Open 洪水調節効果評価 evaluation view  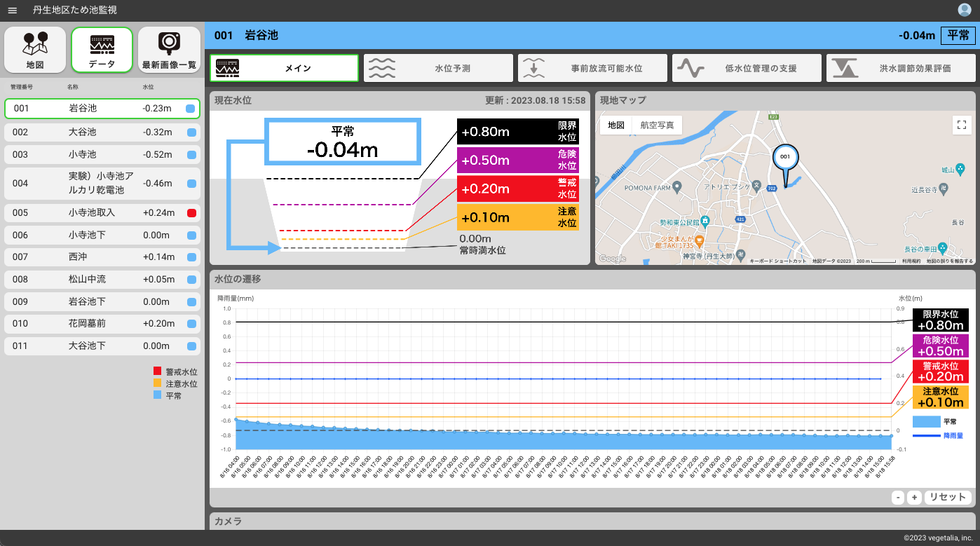(901, 69)
